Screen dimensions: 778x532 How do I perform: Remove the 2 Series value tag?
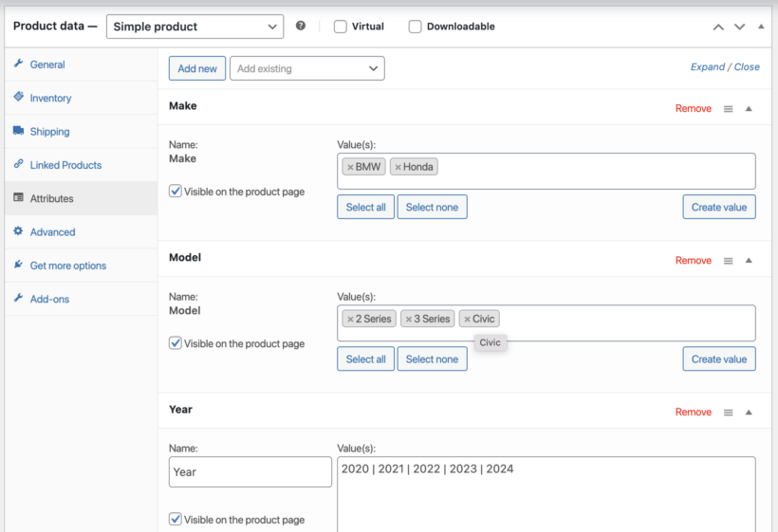pyautogui.click(x=350, y=320)
